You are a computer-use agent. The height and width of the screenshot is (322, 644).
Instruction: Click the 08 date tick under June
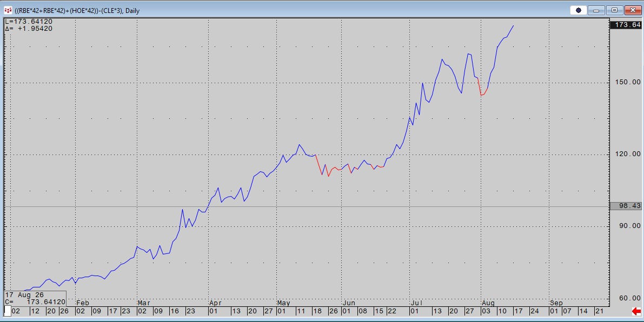coord(362,311)
